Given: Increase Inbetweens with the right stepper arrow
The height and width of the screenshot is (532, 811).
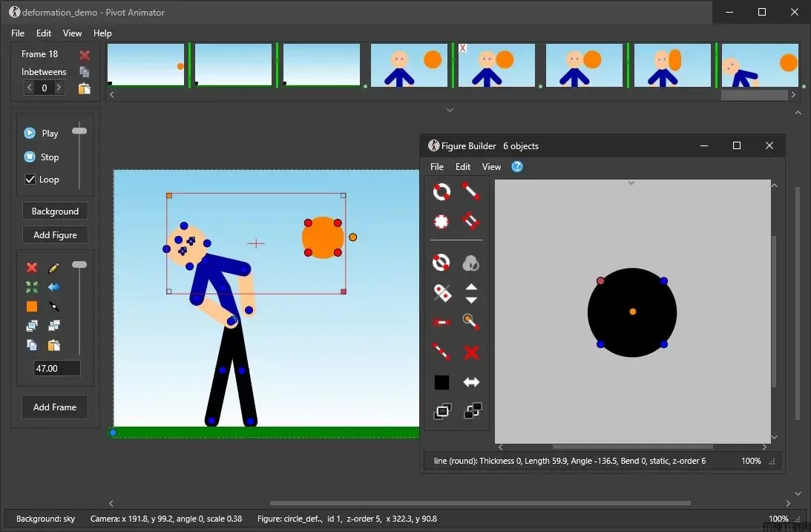Looking at the screenshot, I should (59, 88).
